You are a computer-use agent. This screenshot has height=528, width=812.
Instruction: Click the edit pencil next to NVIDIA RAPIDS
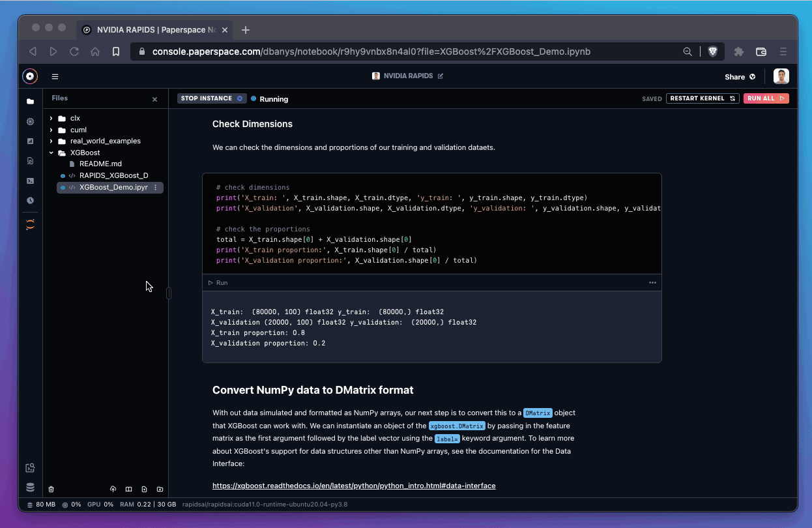(441, 76)
